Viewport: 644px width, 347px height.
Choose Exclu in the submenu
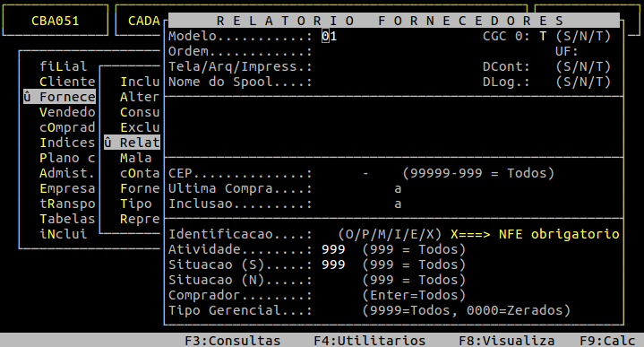pyautogui.click(x=140, y=127)
